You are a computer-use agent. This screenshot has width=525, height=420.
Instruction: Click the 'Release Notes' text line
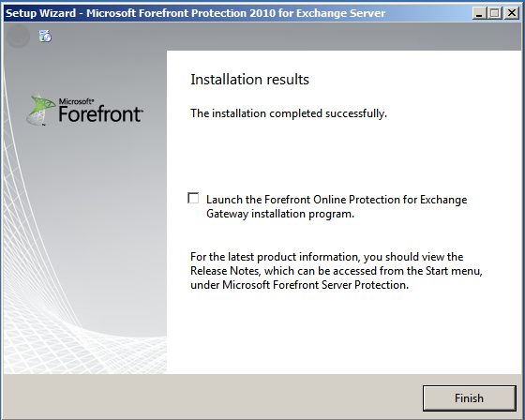337,271
